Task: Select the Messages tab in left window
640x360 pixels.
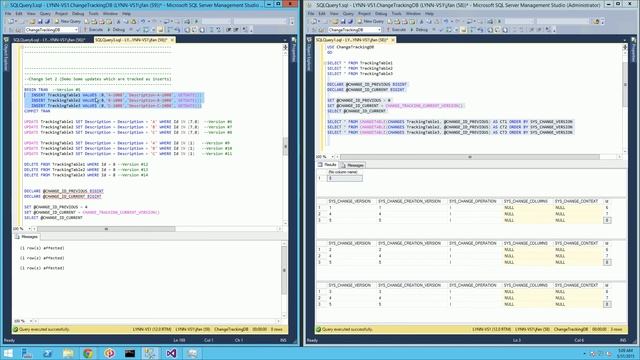Action: click(27, 237)
